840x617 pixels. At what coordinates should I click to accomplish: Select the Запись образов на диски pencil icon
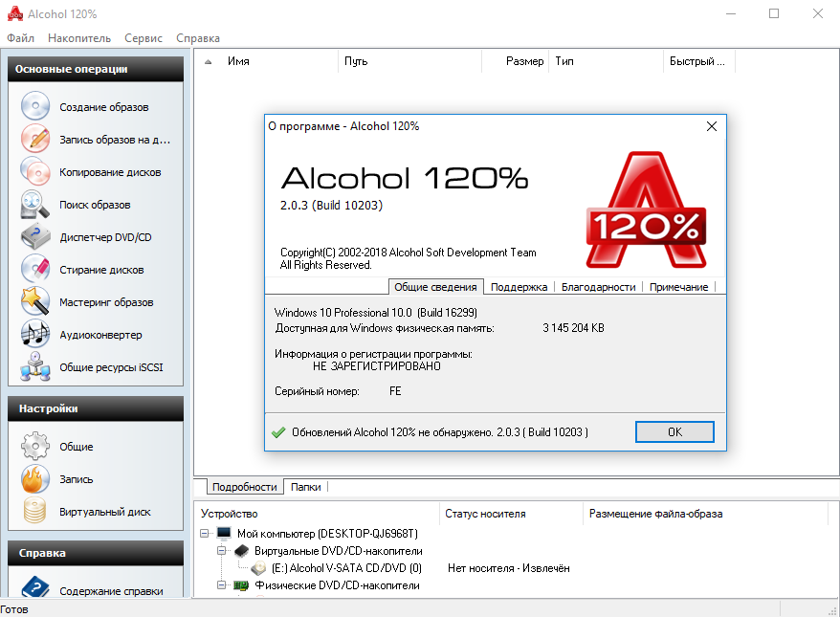click(35, 139)
